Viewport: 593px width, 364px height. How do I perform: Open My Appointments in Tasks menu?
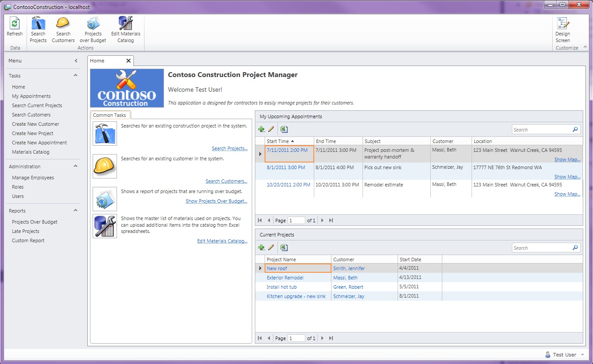(31, 96)
